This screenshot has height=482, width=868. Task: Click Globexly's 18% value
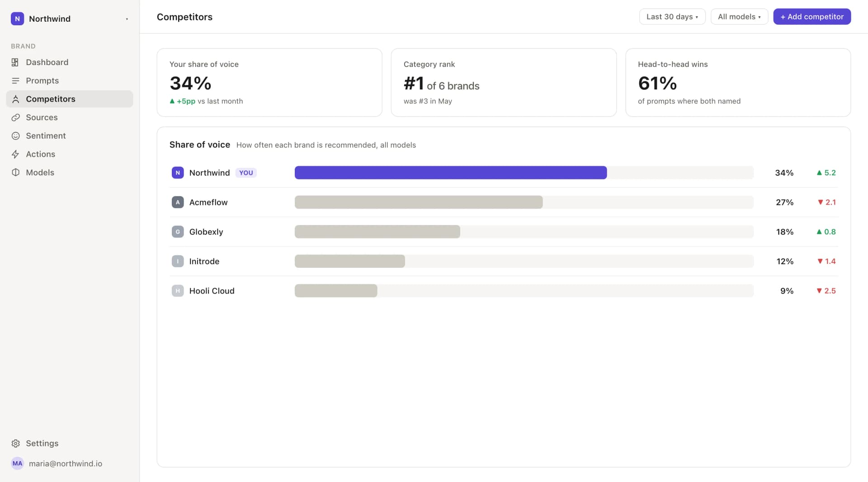coord(785,232)
